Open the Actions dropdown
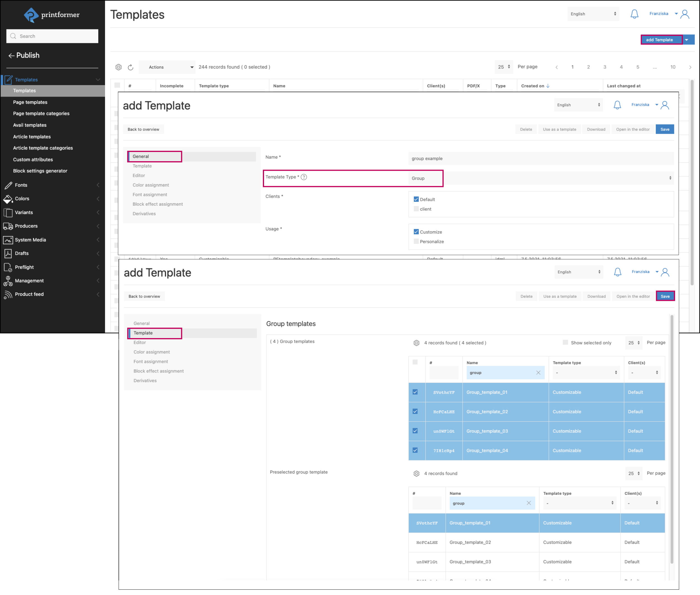This screenshot has height=595, width=700. click(168, 67)
